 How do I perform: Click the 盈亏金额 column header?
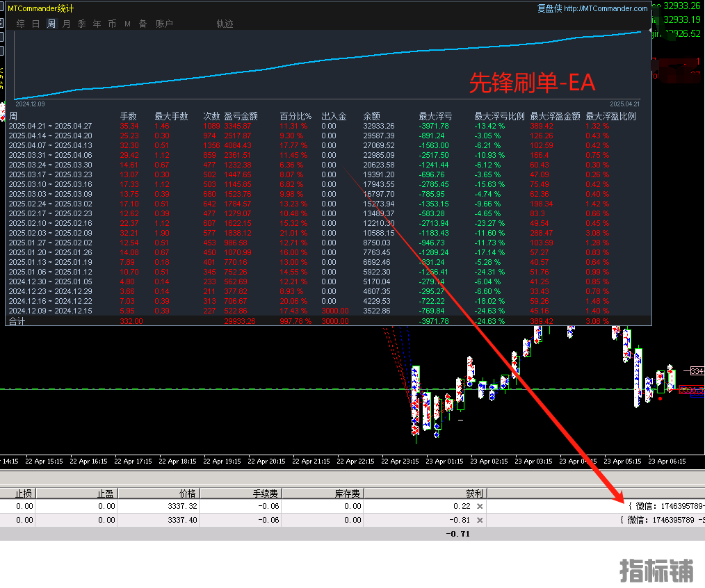point(241,117)
